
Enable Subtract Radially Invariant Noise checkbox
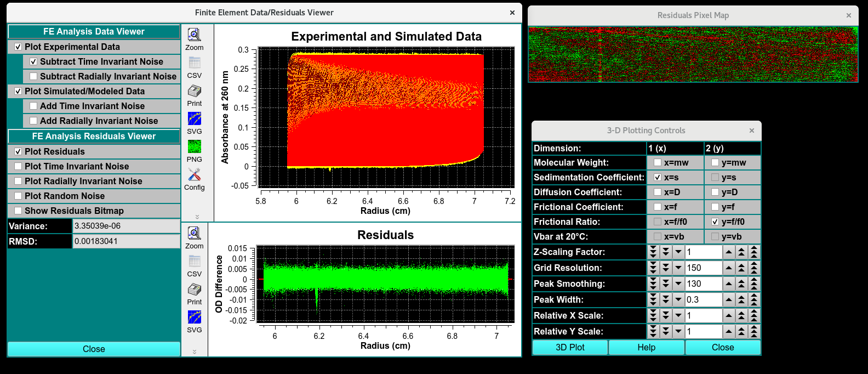tap(34, 77)
